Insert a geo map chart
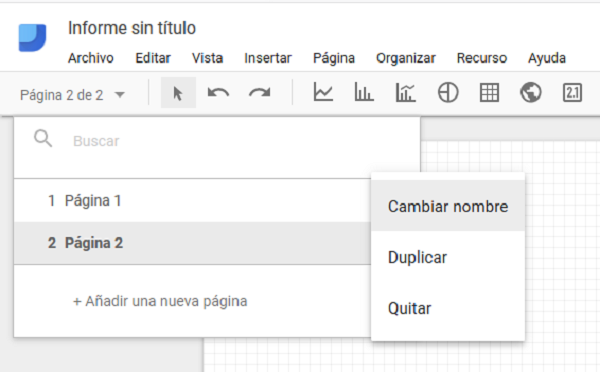This screenshot has height=372, width=600. click(531, 93)
